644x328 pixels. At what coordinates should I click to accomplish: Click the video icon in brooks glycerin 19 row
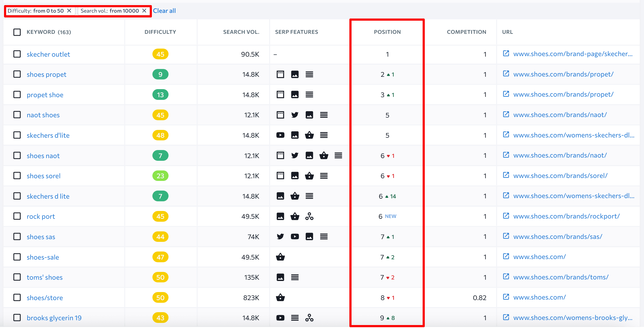pos(280,318)
